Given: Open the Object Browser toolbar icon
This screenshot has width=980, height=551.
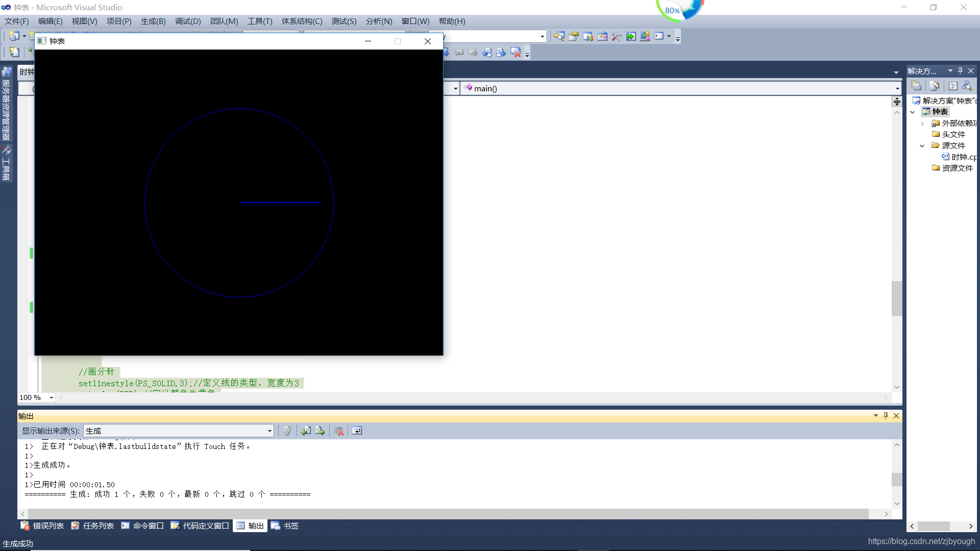Looking at the screenshot, I should point(602,36).
